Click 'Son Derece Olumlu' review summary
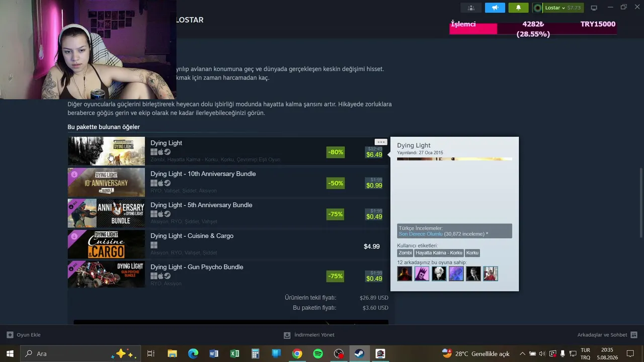644x362 pixels. [x=421, y=234]
